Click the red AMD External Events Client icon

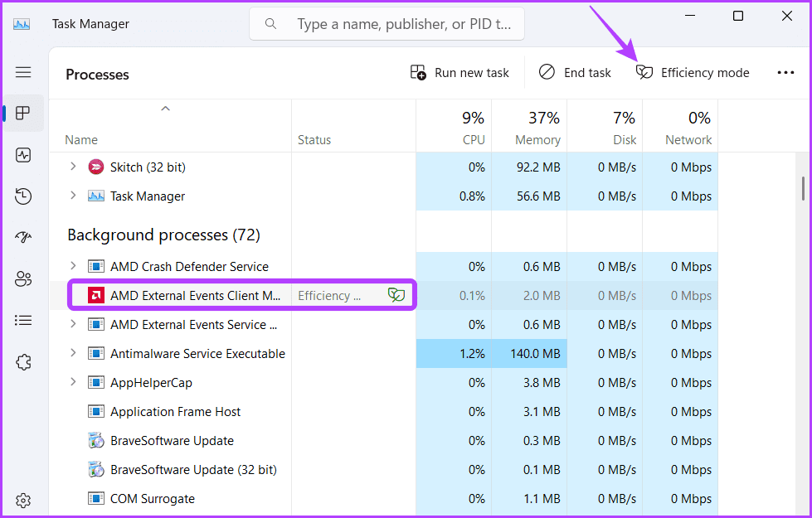click(x=96, y=296)
